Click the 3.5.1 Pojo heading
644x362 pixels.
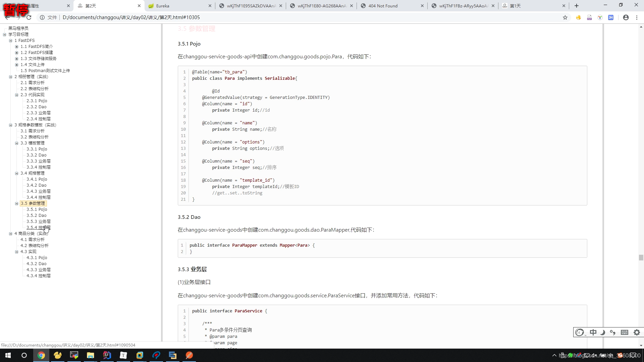point(189,44)
